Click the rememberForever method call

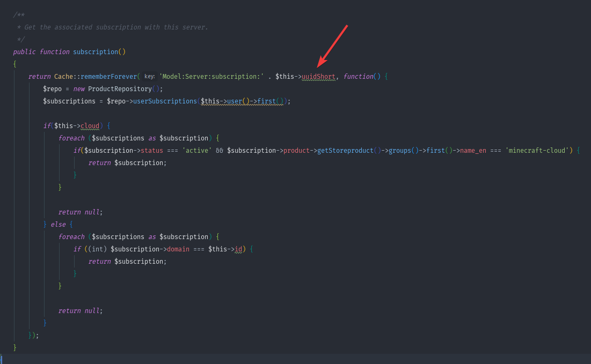point(109,77)
